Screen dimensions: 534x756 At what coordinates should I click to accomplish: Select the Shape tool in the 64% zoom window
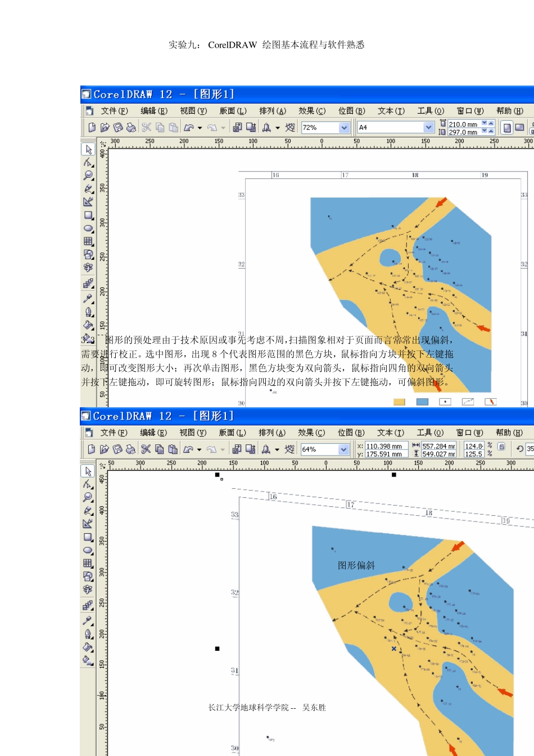(88, 484)
